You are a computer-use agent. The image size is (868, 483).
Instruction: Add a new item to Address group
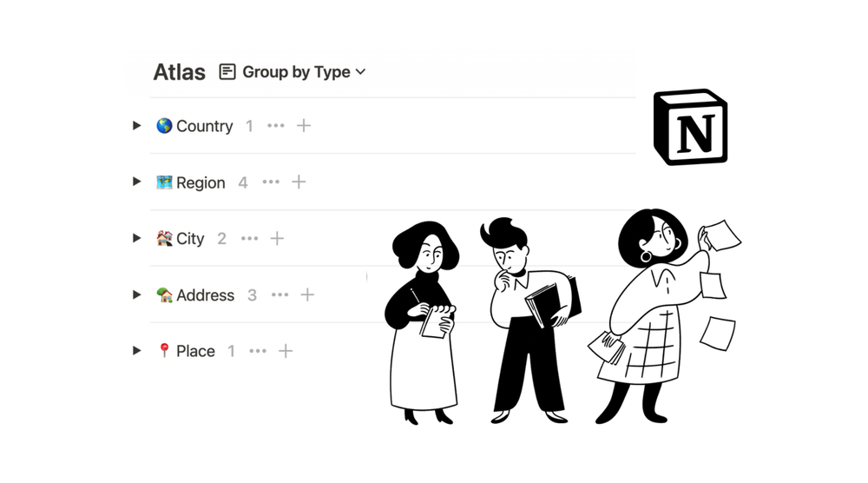(x=307, y=294)
